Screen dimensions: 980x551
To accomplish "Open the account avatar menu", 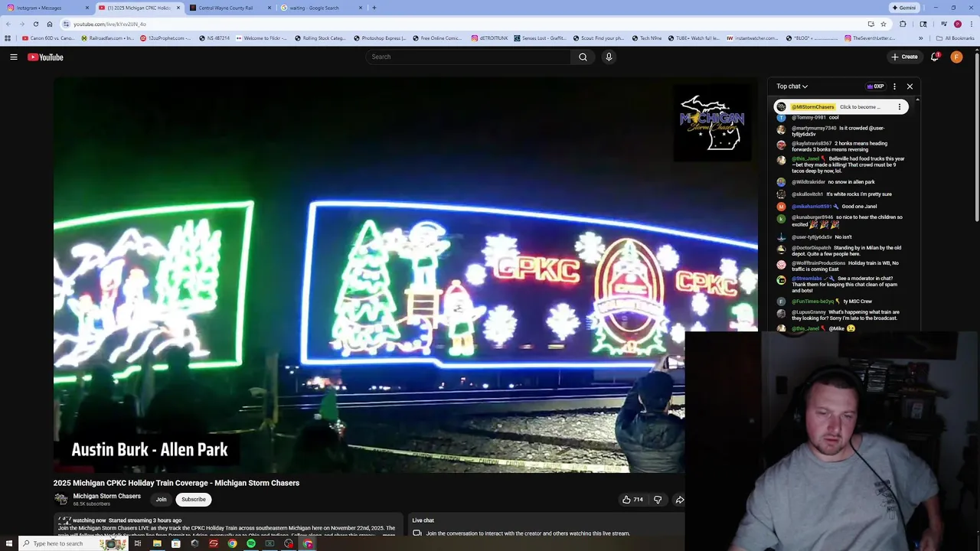I will [x=956, y=57].
